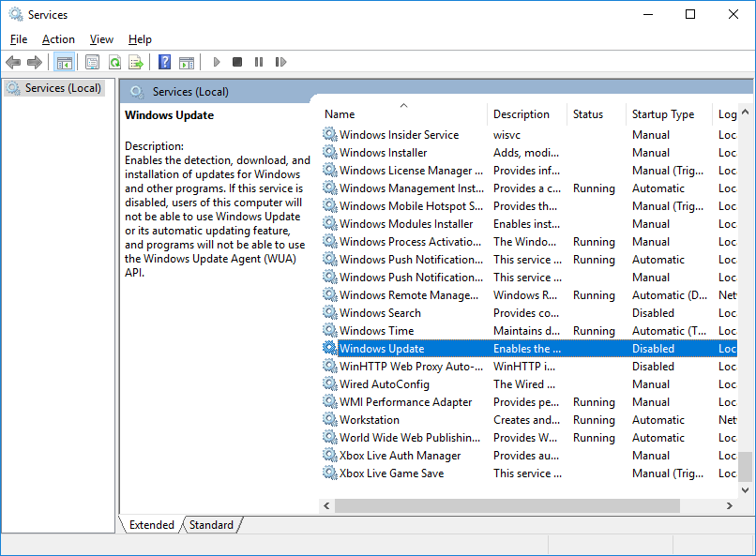
Task: Click Disabled startup type of Windows Search
Action: point(653,312)
